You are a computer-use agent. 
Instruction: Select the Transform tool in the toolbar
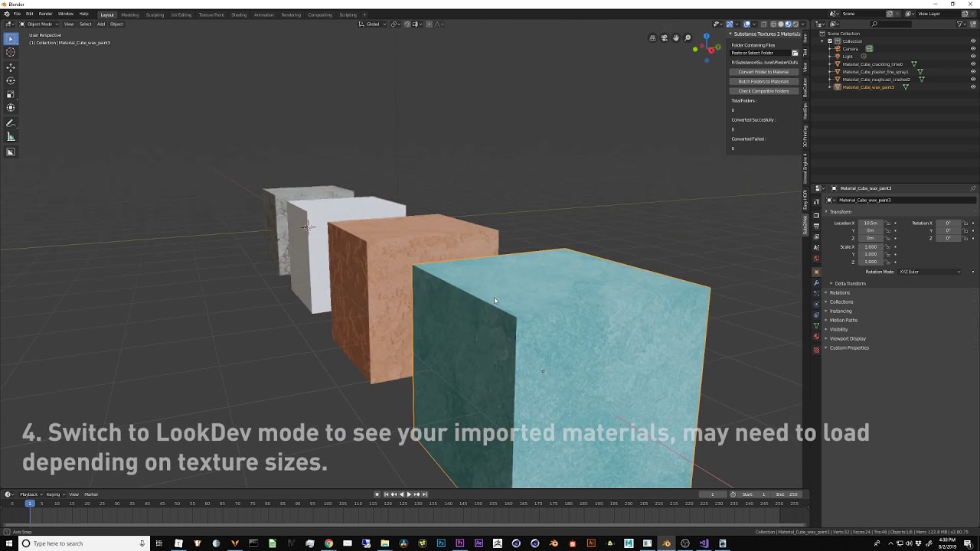click(x=11, y=108)
